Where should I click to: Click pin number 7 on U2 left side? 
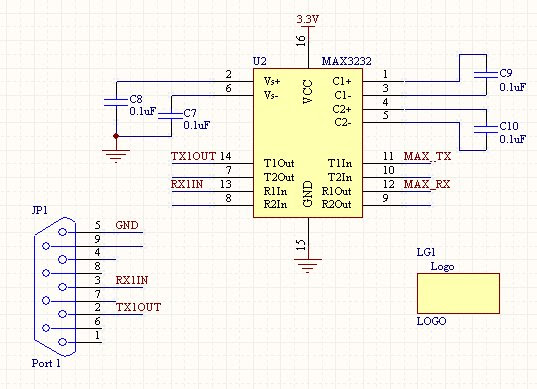click(x=228, y=170)
